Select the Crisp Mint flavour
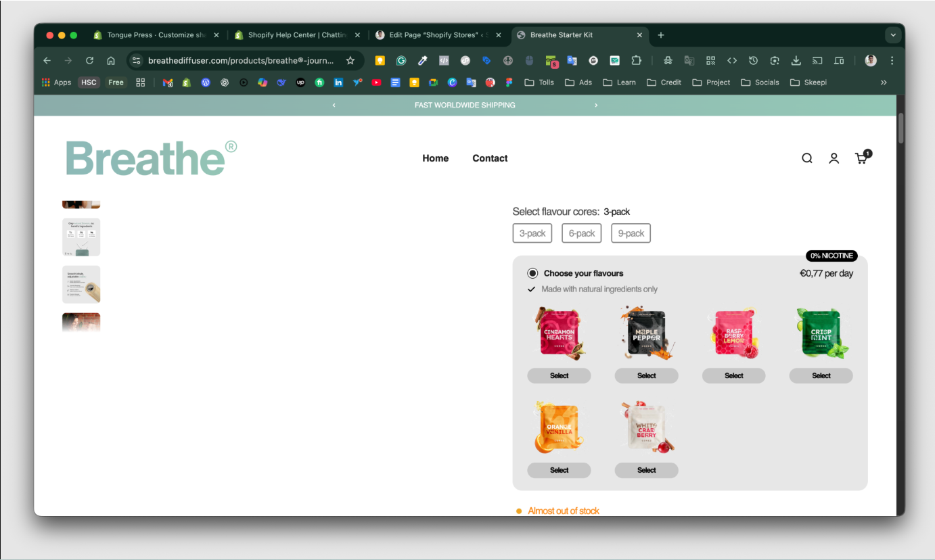The image size is (935, 560). click(x=821, y=375)
